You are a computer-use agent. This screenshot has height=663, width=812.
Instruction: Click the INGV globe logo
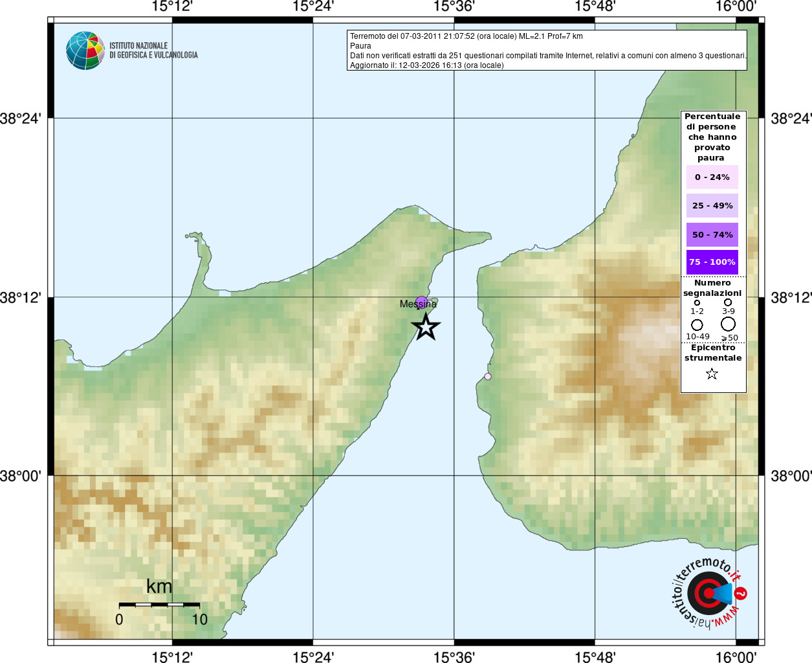(85, 51)
